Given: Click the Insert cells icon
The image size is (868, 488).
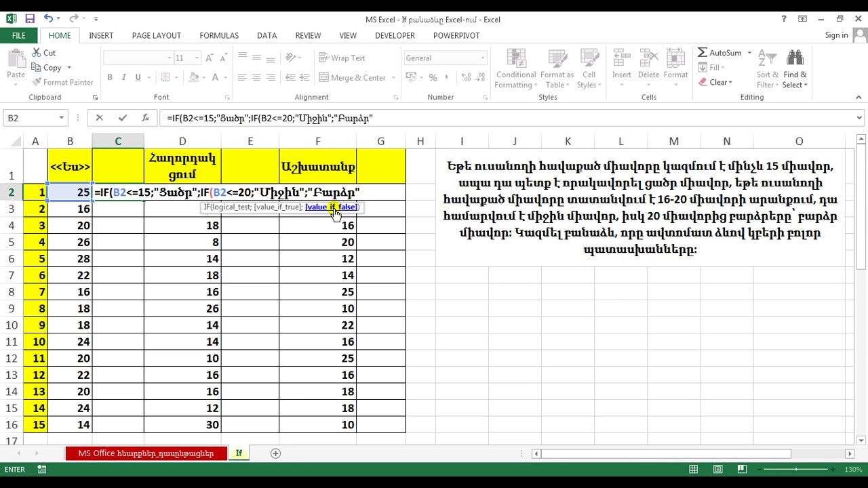Looking at the screenshot, I should coord(622,58).
